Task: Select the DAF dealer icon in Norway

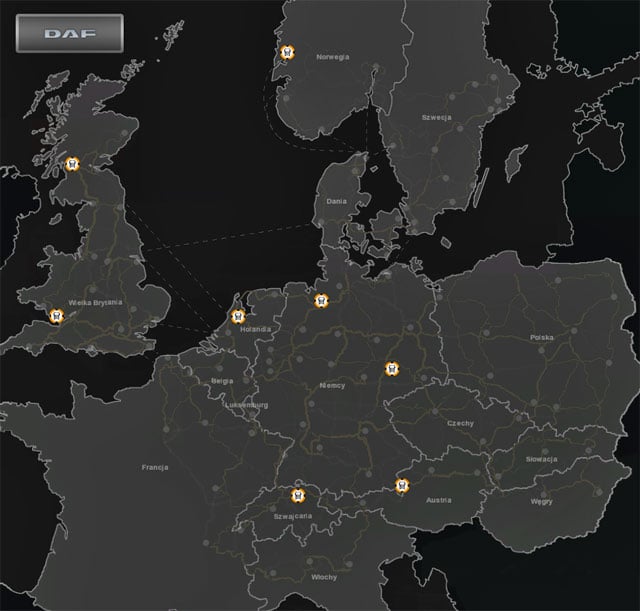Action: 289,53
